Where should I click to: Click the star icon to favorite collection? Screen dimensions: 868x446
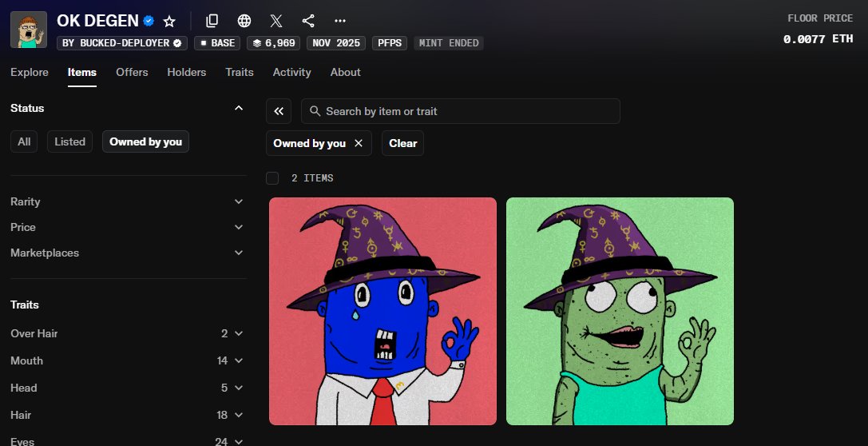pos(169,21)
